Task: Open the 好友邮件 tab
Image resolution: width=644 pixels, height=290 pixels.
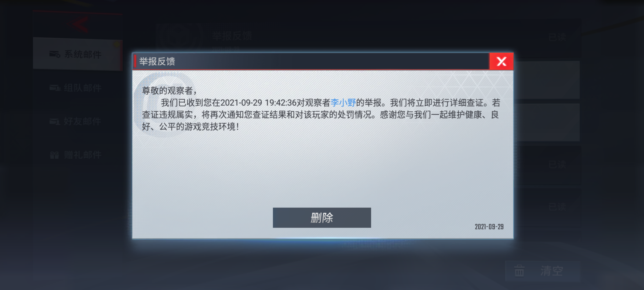Action: point(78,121)
